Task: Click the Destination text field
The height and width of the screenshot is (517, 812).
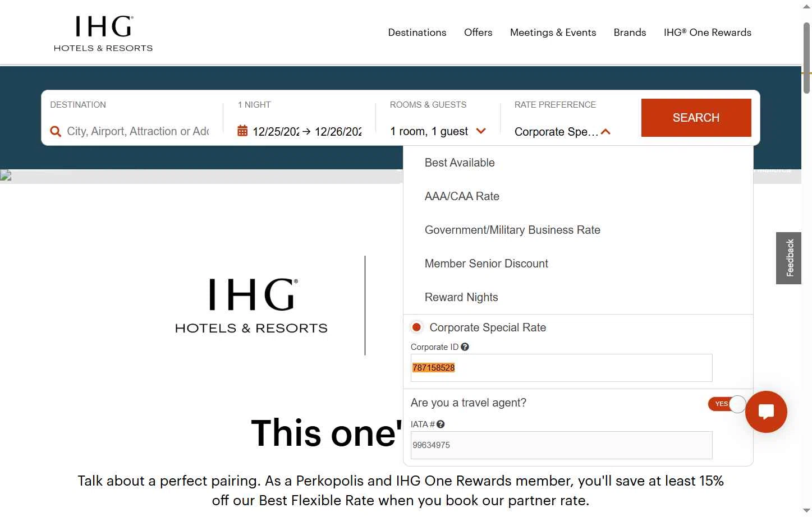Action: click(138, 131)
